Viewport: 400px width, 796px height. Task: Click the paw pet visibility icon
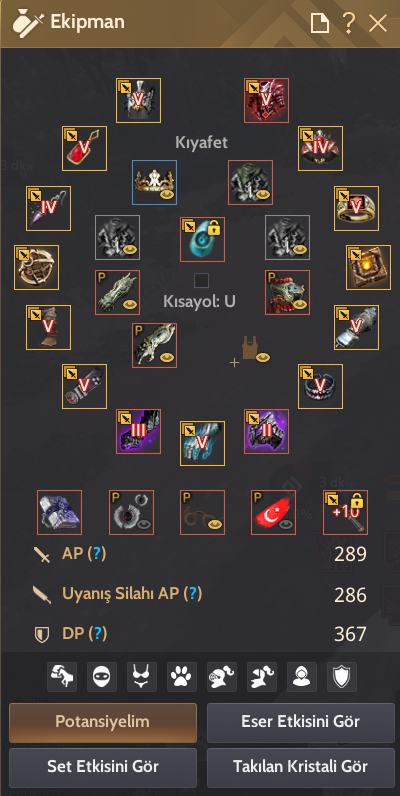click(x=182, y=677)
